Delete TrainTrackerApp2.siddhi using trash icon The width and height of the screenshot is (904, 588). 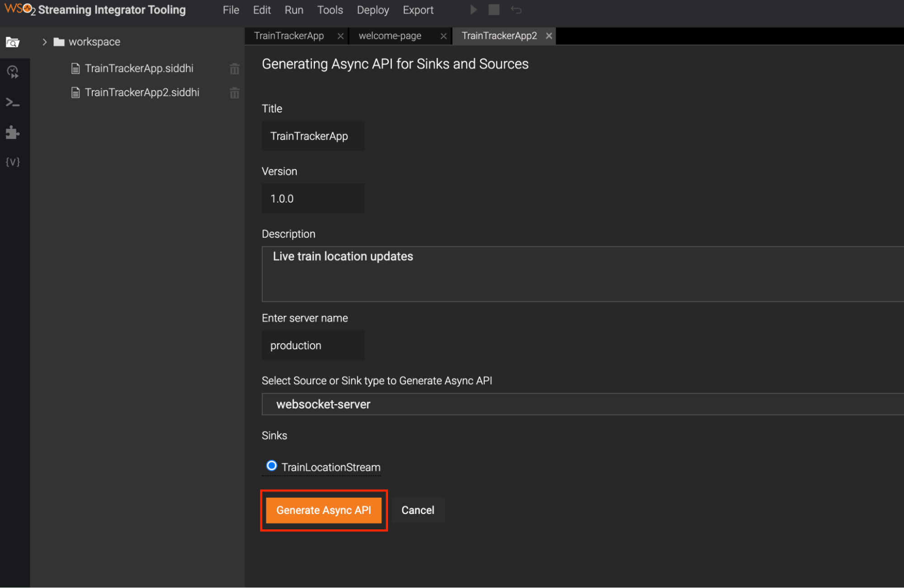click(234, 93)
